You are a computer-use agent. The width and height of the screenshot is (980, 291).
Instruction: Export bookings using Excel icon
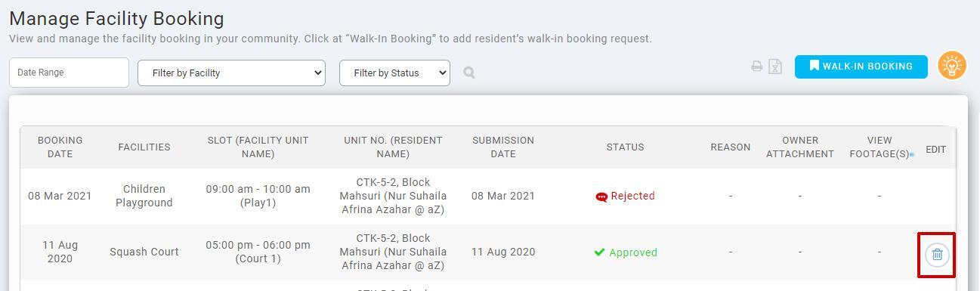775,67
